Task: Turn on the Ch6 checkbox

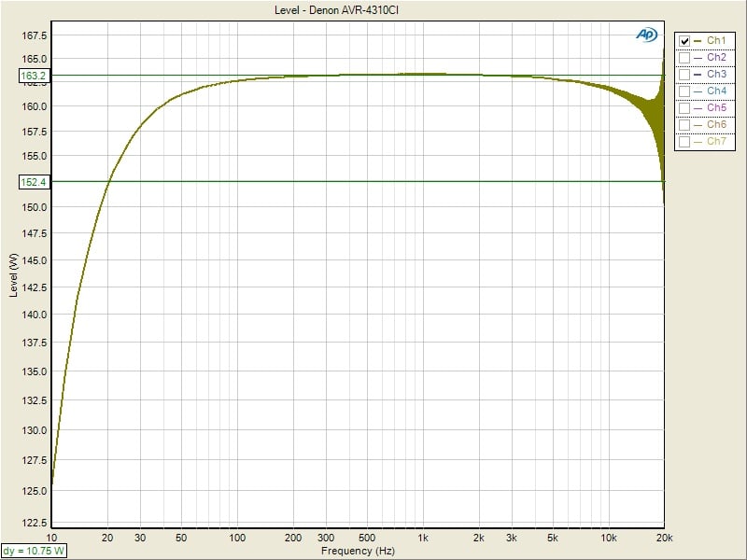Action: coord(685,125)
